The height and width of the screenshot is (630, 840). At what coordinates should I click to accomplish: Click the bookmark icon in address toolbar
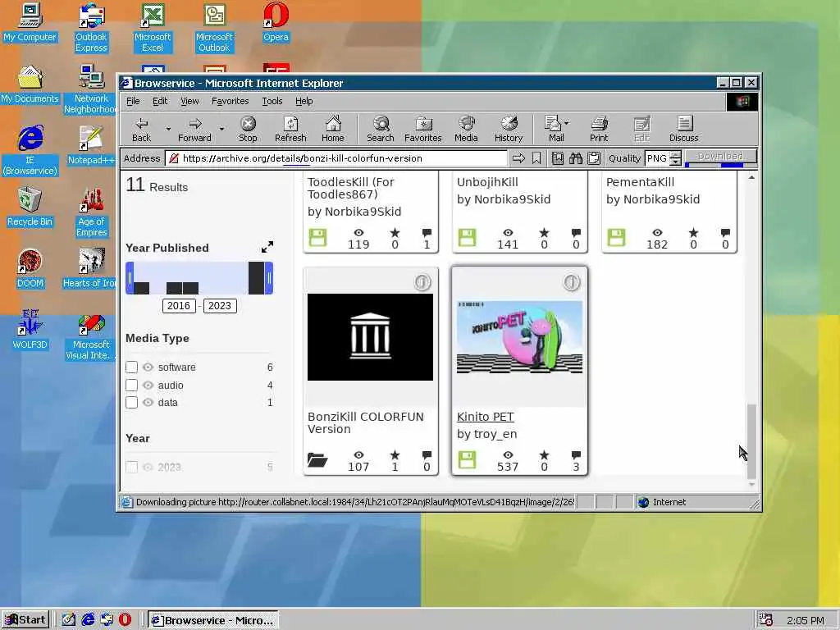pyautogui.click(x=536, y=158)
